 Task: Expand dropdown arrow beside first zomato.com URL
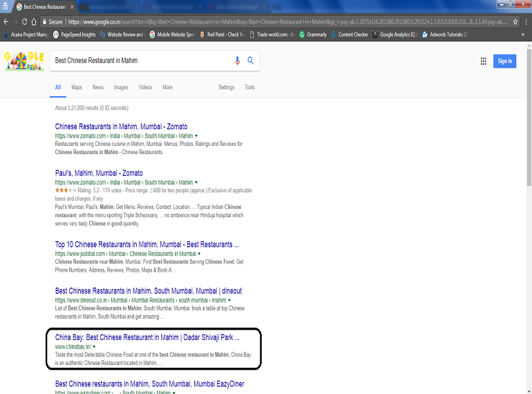point(196,136)
